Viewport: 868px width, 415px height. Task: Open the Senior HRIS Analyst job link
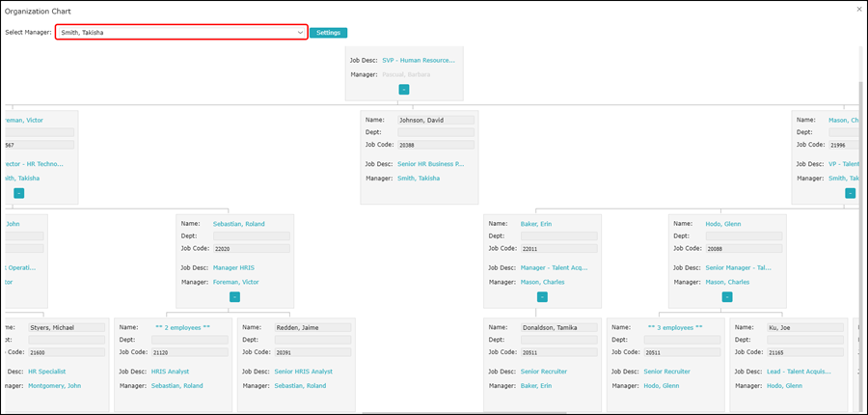coord(303,371)
